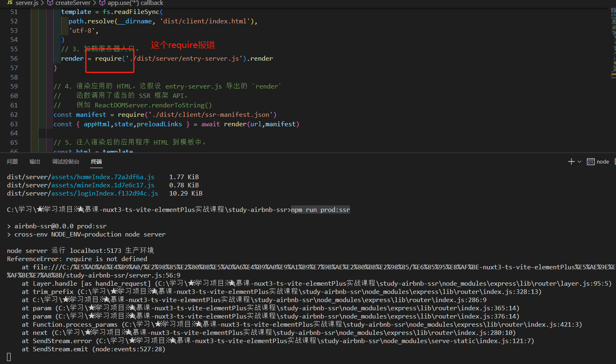Click 'node server 运行 localhost:5173' output line

[80, 250]
